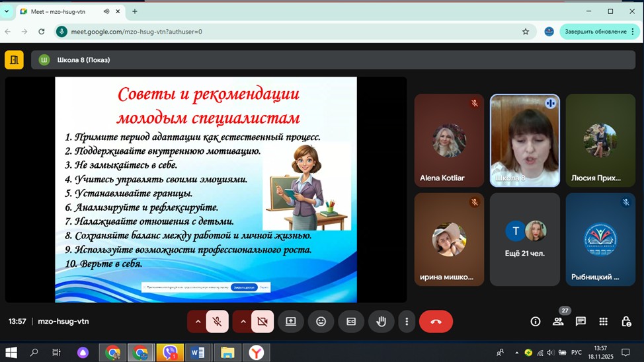Viewport: 644px width, 362px height.
Task: Show the participants list
Action: (x=558, y=322)
